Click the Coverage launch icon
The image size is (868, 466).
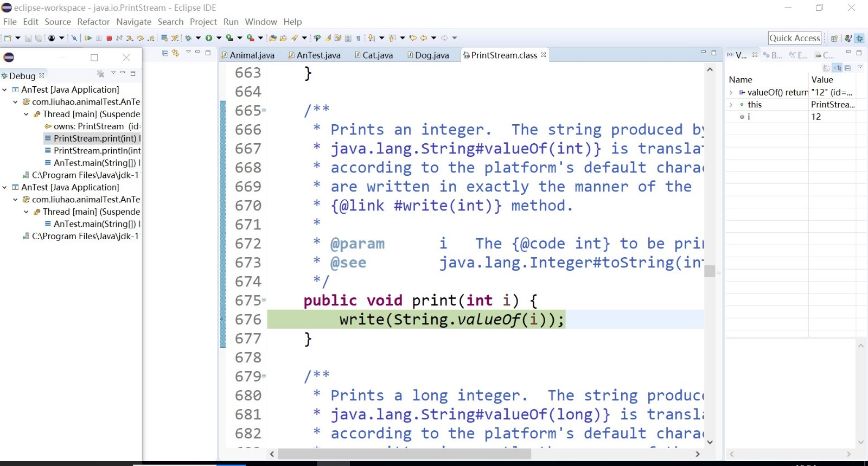coord(229,38)
